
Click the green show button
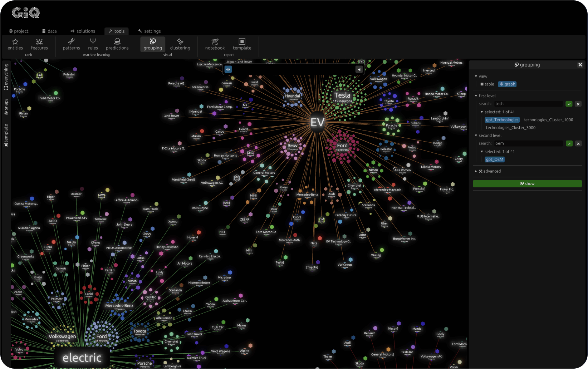(x=527, y=183)
